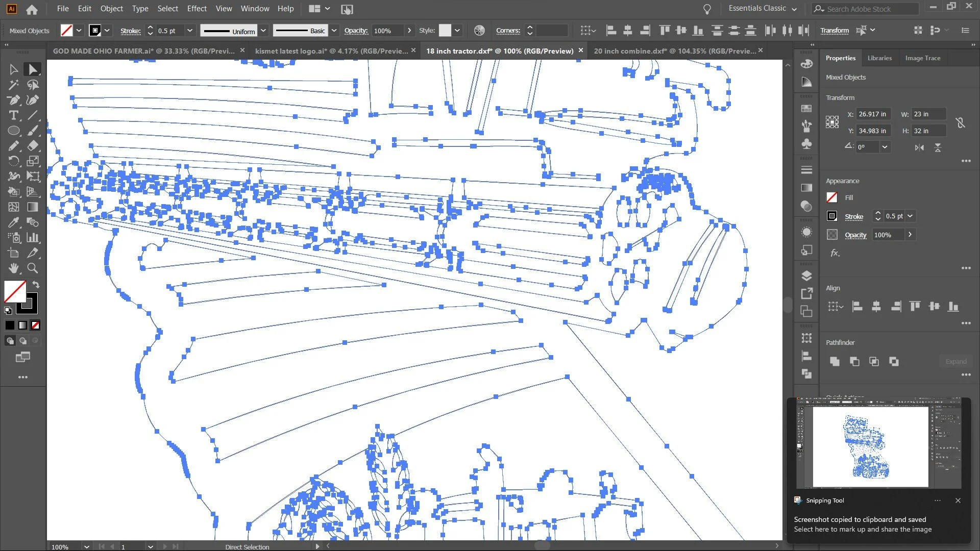Select the Magic Wand tool
Viewport: 980px width, 551px height.
[x=14, y=85]
